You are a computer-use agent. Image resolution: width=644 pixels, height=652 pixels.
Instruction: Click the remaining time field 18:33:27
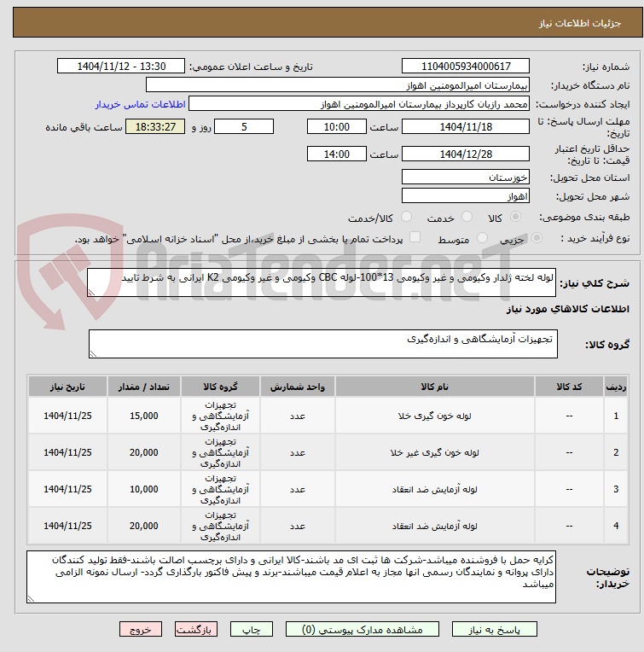tap(155, 126)
